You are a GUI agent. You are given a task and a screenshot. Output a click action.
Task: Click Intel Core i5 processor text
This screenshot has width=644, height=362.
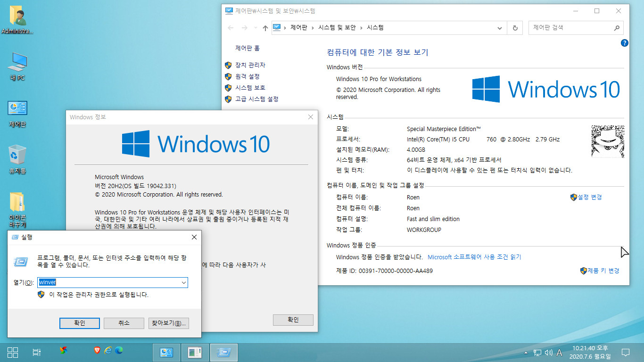pos(483,139)
